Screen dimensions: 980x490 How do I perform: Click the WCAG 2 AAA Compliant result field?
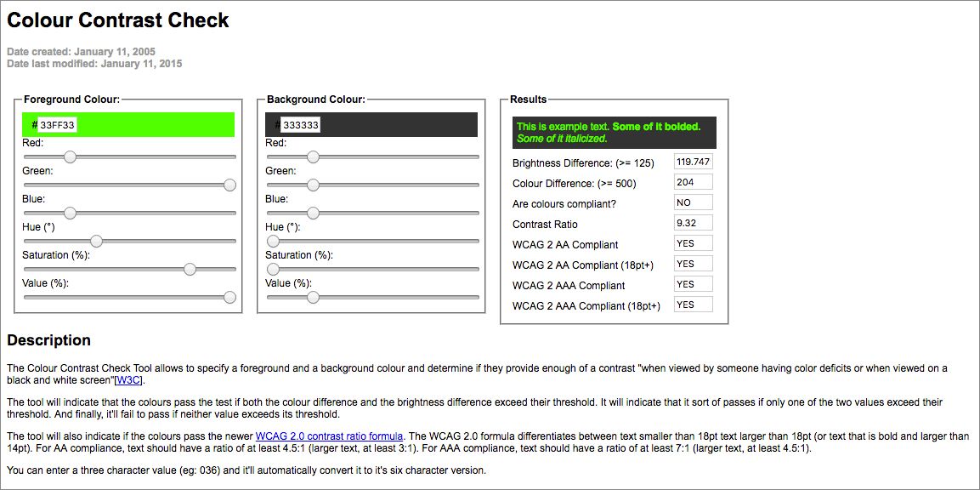694,284
